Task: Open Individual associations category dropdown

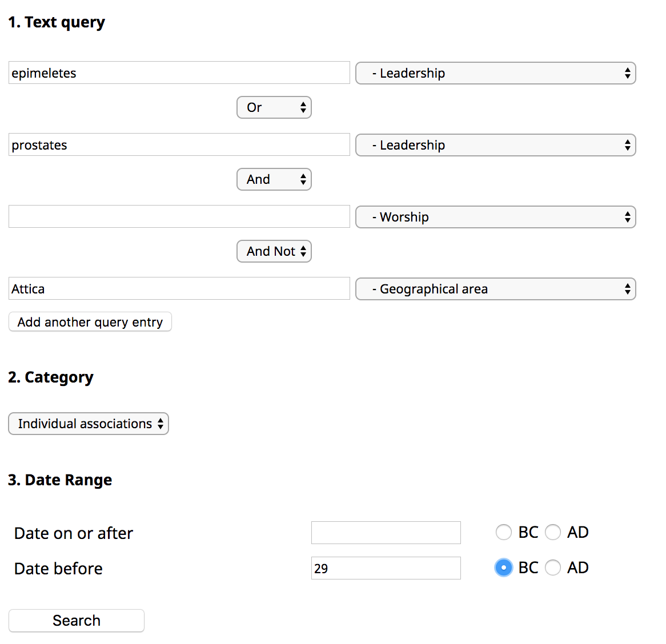Action: coord(89,424)
